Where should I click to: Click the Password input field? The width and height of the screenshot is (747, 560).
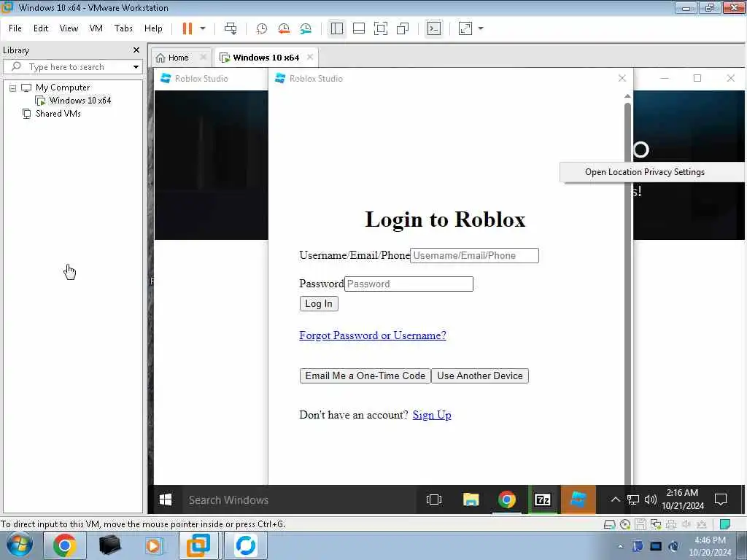(x=409, y=284)
